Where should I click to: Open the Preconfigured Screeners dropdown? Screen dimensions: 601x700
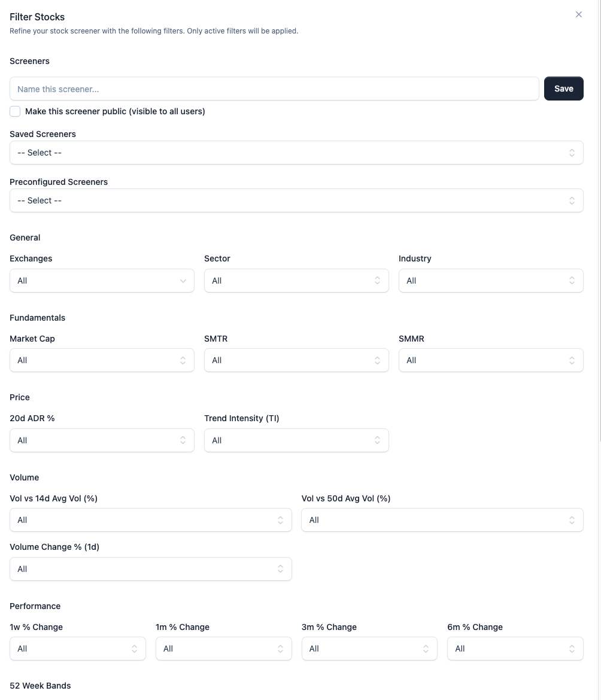pyautogui.click(x=296, y=200)
